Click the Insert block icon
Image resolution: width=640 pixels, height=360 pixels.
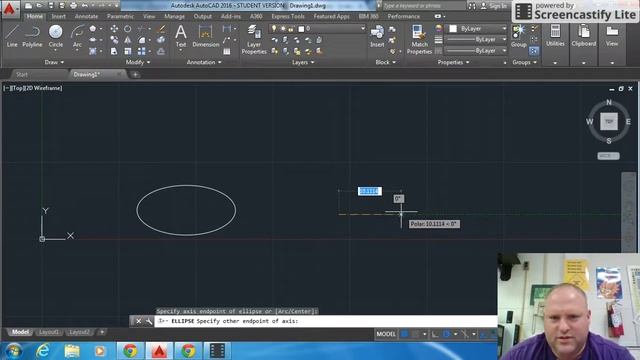click(x=377, y=36)
